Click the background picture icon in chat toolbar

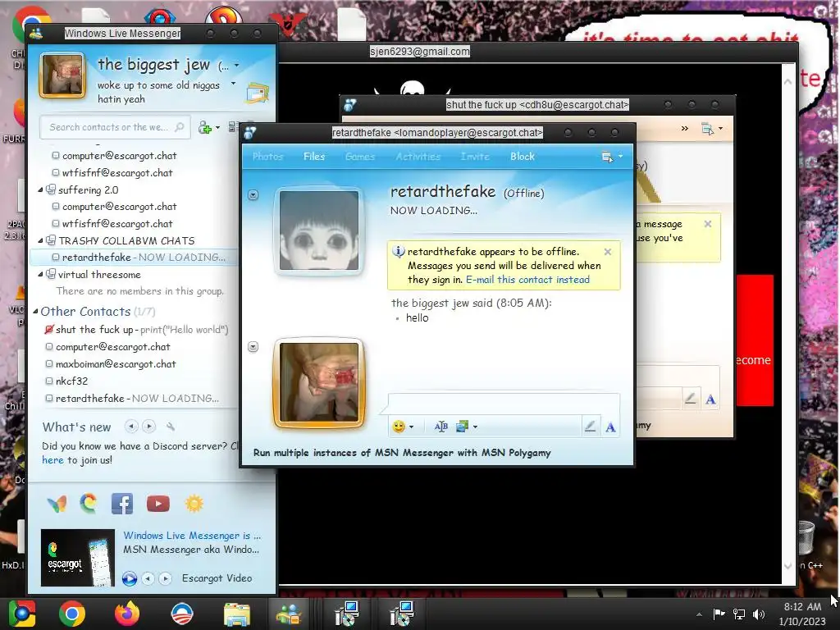pyautogui.click(x=462, y=427)
